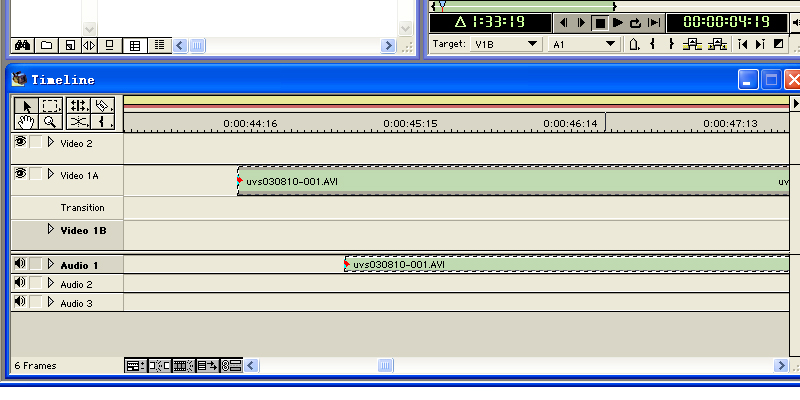Expand the Video 1B track triangle
The width and height of the screenshot is (800, 400).
click(51, 229)
